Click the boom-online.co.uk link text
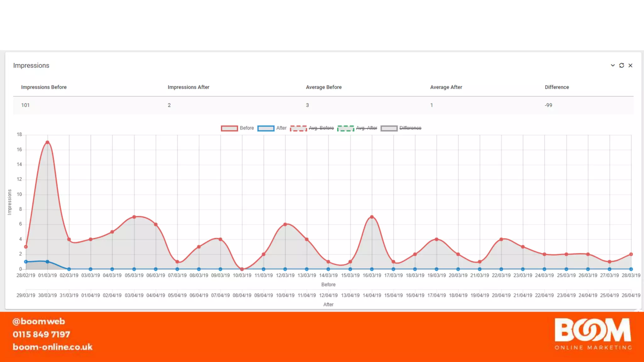The height and width of the screenshot is (362, 644). tap(53, 347)
